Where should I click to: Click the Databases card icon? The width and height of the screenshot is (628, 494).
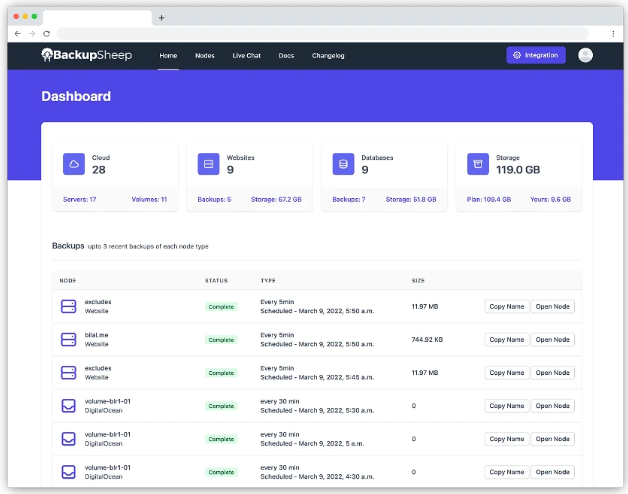click(343, 164)
